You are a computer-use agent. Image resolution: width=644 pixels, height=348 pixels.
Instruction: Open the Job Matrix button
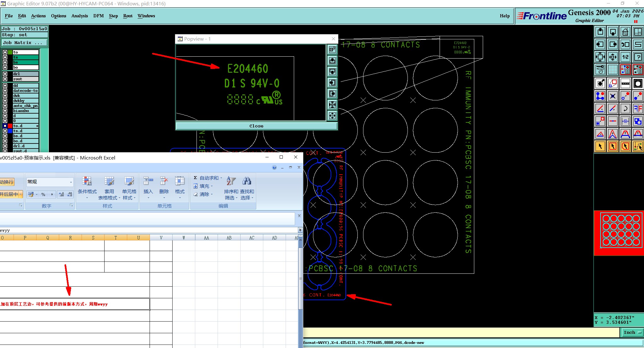tap(25, 43)
